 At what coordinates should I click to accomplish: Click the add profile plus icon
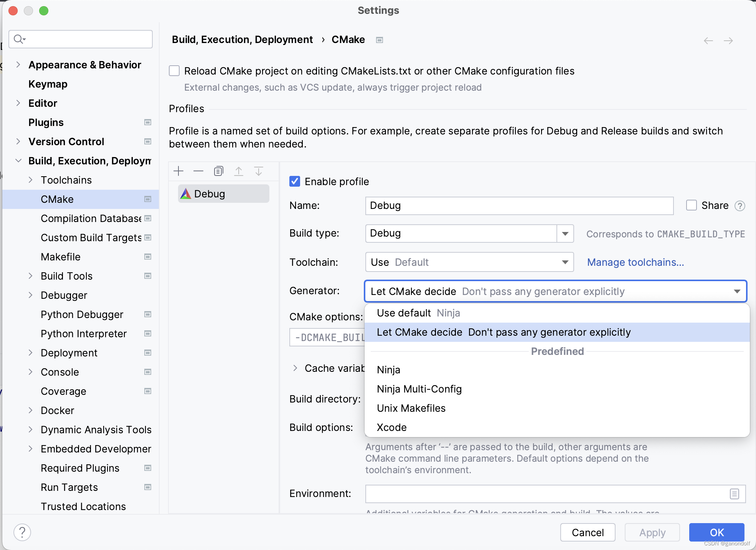tap(178, 171)
